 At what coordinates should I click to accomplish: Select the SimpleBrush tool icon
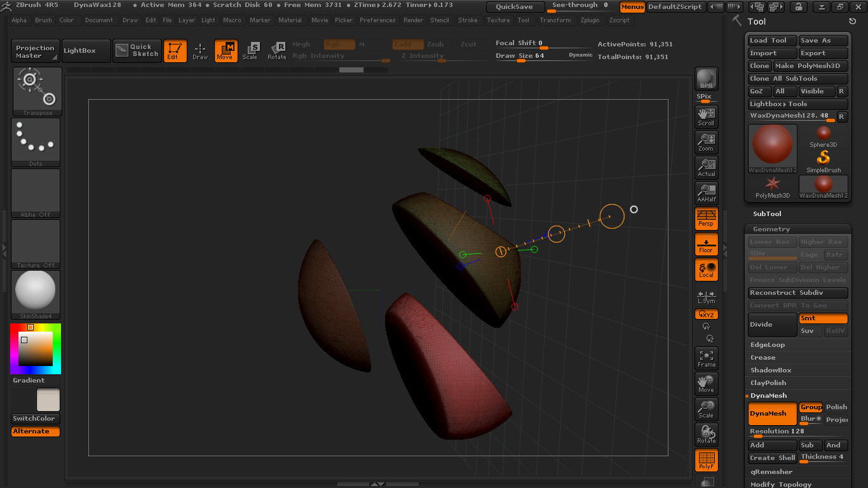point(824,160)
